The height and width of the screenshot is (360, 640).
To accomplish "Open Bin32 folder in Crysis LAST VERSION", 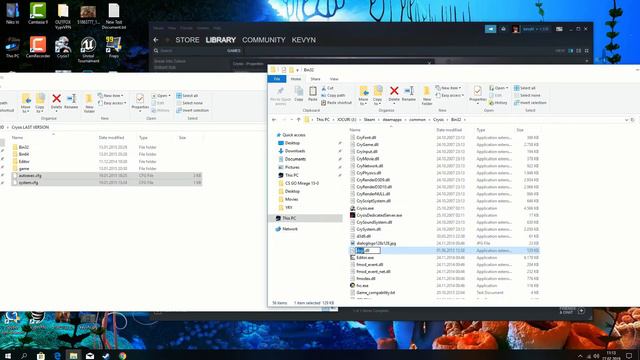I will tap(23, 147).
